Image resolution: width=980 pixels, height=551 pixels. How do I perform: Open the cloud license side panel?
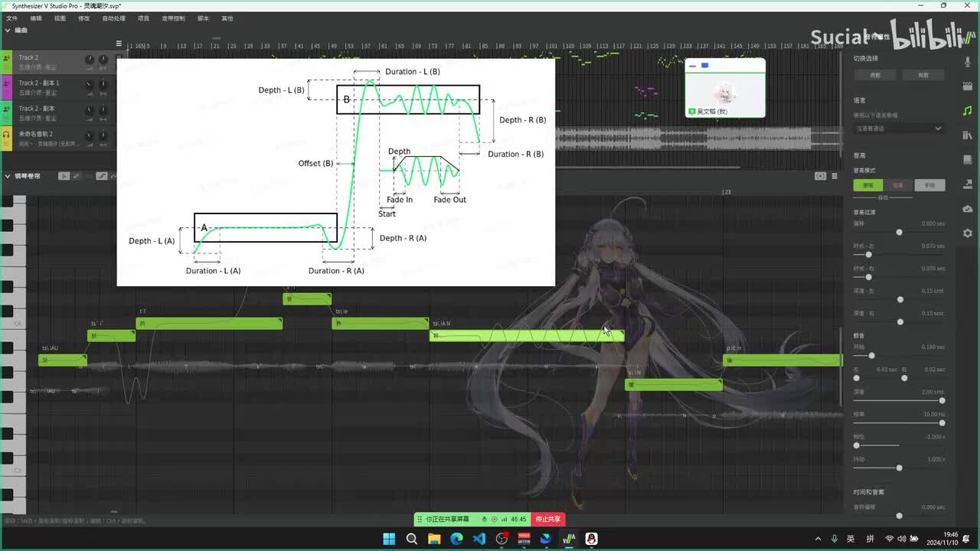pos(968,209)
